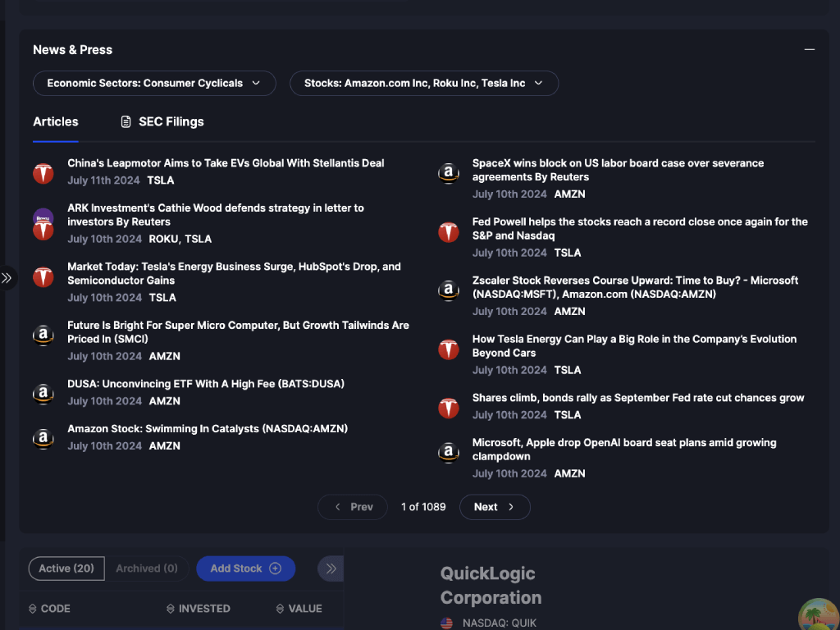Click Tesla logo beside Leapmotor article
Viewport: 840px width, 630px height.
(43, 173)
